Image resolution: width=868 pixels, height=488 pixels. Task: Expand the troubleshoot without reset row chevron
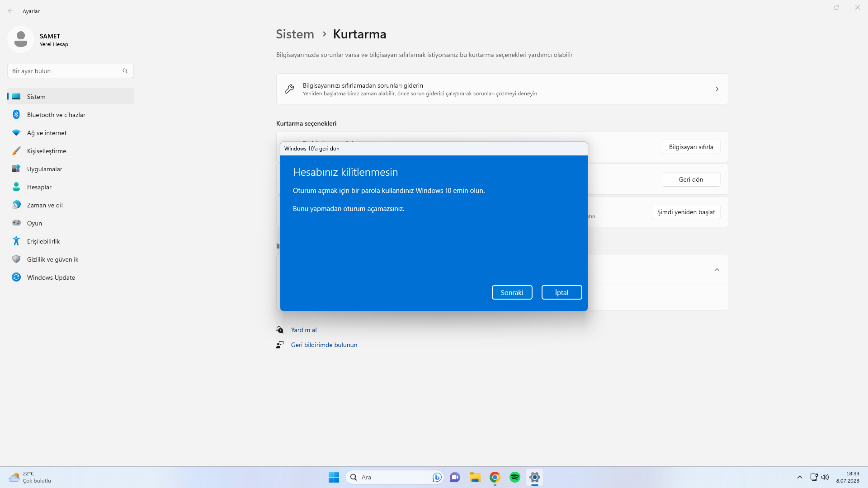pos(717,89)
